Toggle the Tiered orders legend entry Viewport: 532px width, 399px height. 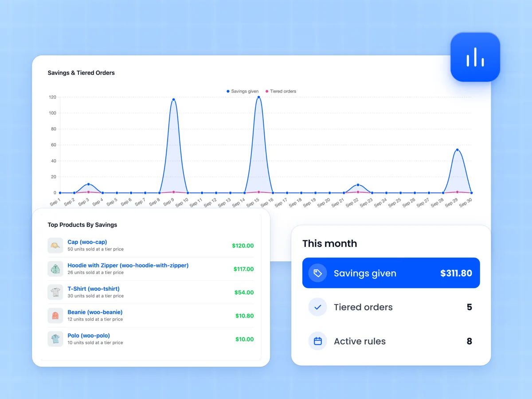click(281, 91)
